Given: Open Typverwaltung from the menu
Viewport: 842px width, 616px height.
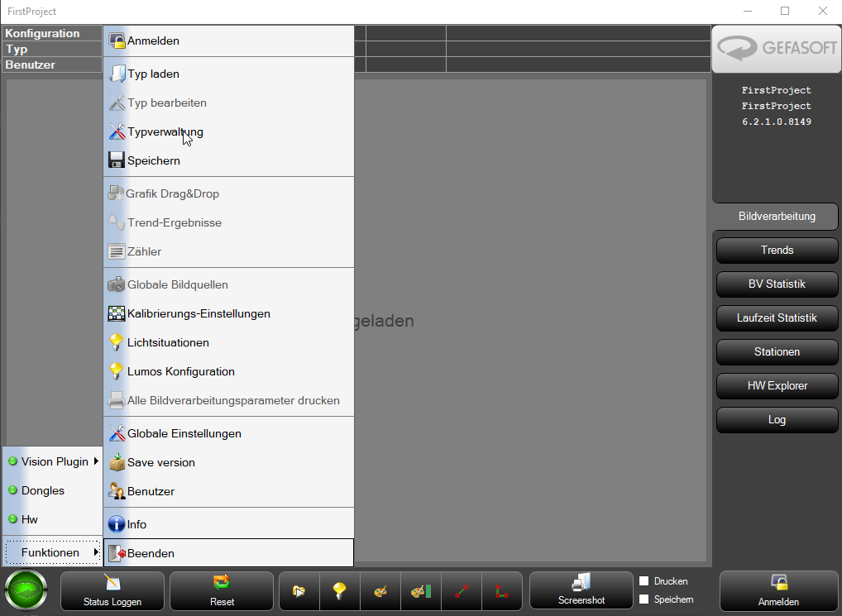Looking at the screenshot, I should pyautogui.click(x=229, y=131).
